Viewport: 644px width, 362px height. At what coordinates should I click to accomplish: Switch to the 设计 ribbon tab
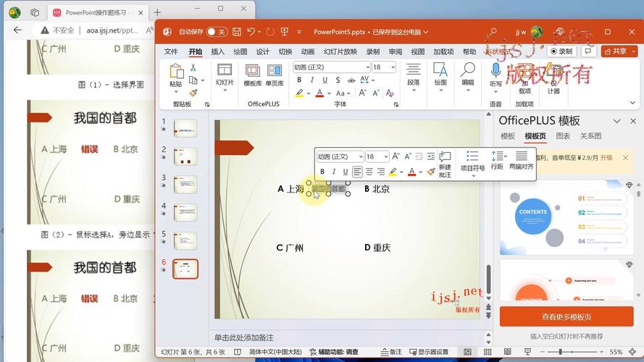pyautogui.click(x=262, y=51)
